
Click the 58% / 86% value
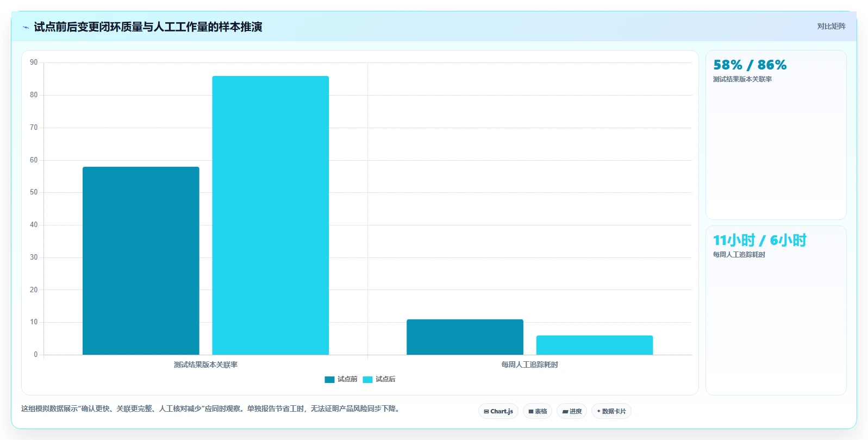click(x=750, y=65)
